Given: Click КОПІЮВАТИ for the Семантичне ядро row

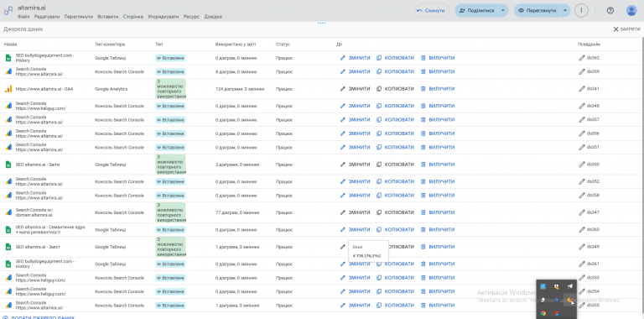Looking at the screenshot, I should coord(395,229).
